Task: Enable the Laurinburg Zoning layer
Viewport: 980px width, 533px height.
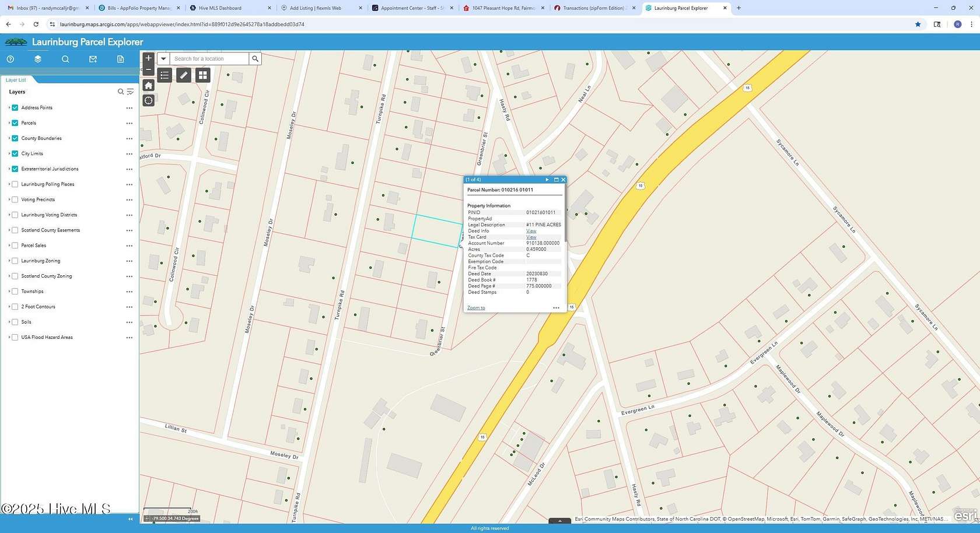Action: click(x=15, y=261)
